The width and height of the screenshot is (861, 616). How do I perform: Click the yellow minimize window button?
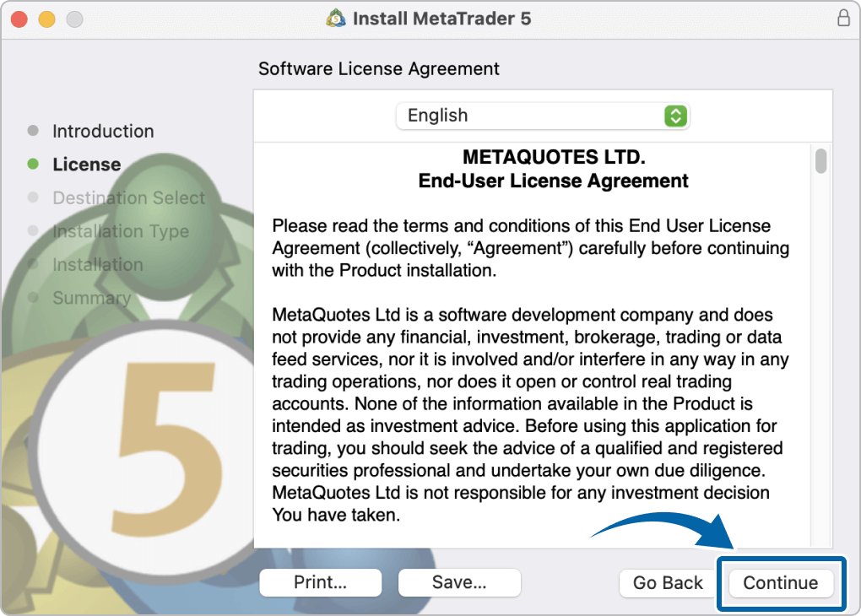point(46,19)
